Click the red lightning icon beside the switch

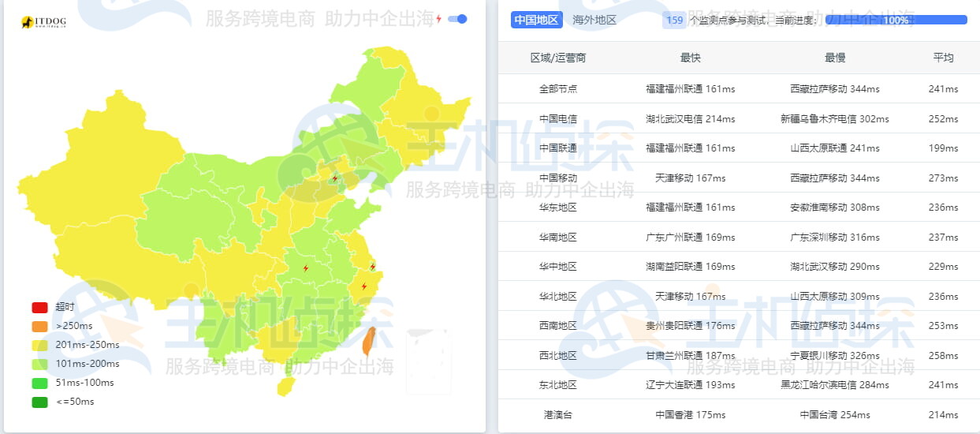pyautogui.click(x=439, y=19)
